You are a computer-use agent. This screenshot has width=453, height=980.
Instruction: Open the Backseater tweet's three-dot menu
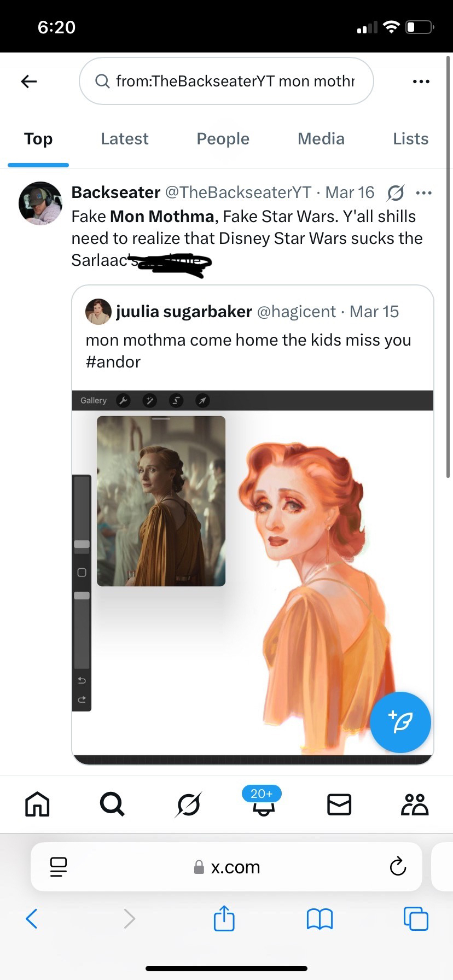tap(423, 192)
